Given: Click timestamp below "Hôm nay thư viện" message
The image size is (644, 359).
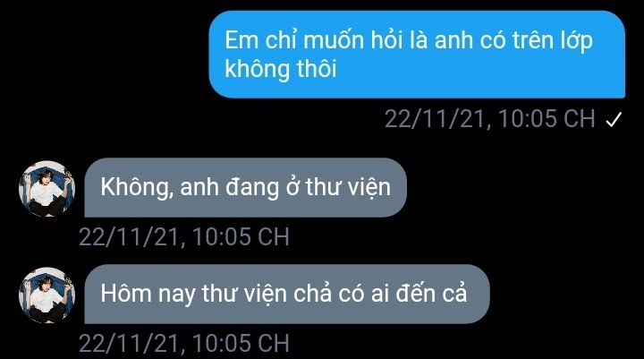Looking at the screenshot, I should point(184,343).
